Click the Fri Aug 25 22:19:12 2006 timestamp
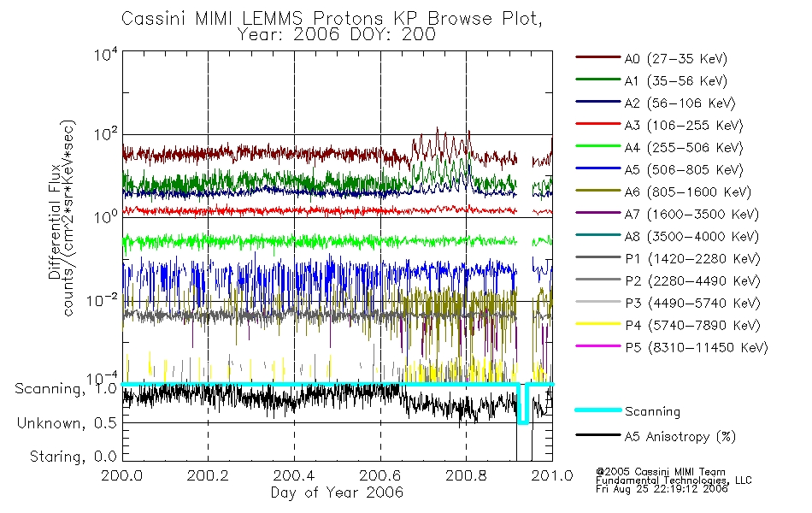Viewport: 812px width, 513px height. [x=662, y=489]
